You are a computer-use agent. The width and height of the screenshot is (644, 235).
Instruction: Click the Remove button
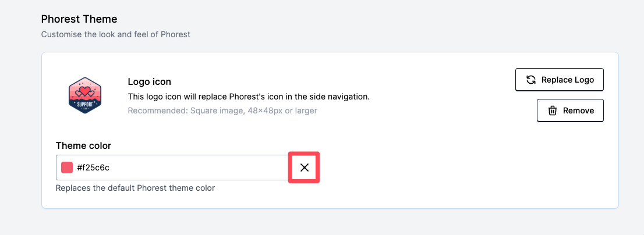click(x=570, y=111)
